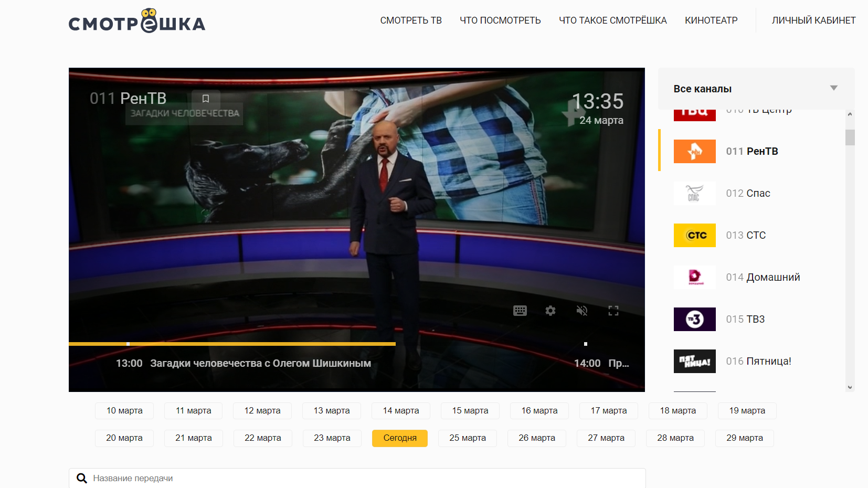The image size is (868, 488).
Task: Select 013 СТС channel name
Action: tap(746, 235)
